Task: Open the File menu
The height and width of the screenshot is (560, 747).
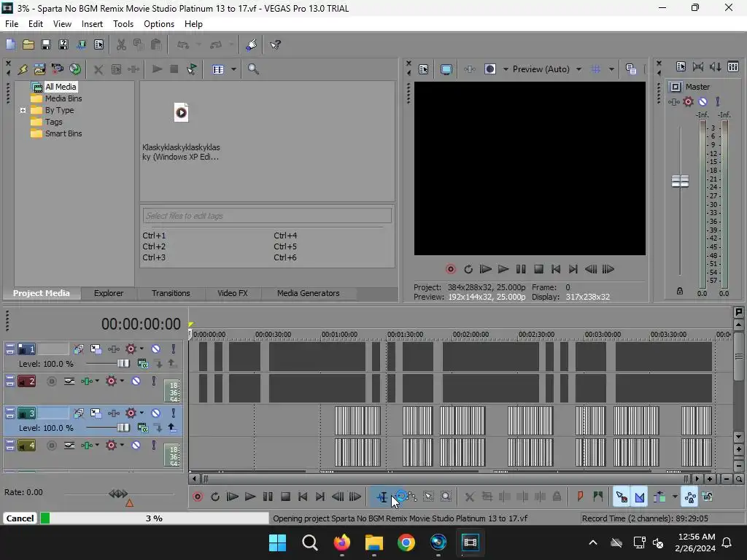Action: pos(12,24)
